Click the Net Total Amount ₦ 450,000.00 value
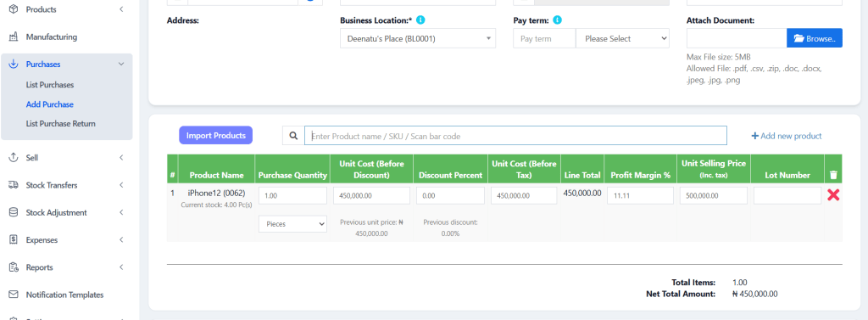Screen dimensions: 868x320 pyautogui.click(x=754, y=294)
